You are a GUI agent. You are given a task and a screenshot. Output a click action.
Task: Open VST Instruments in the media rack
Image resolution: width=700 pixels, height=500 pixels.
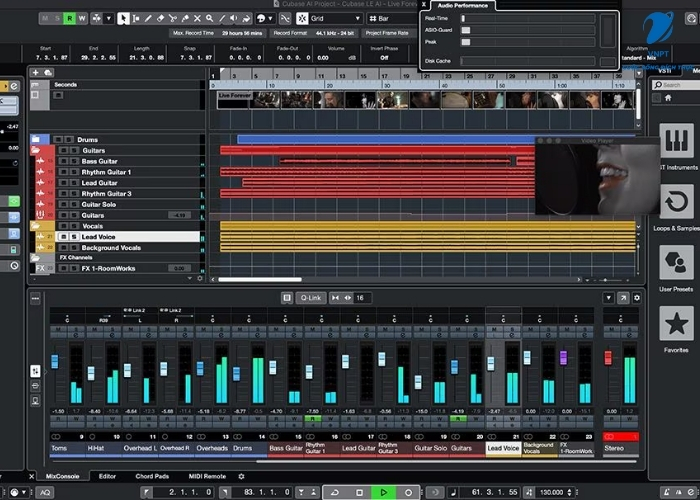coord(676,141)
